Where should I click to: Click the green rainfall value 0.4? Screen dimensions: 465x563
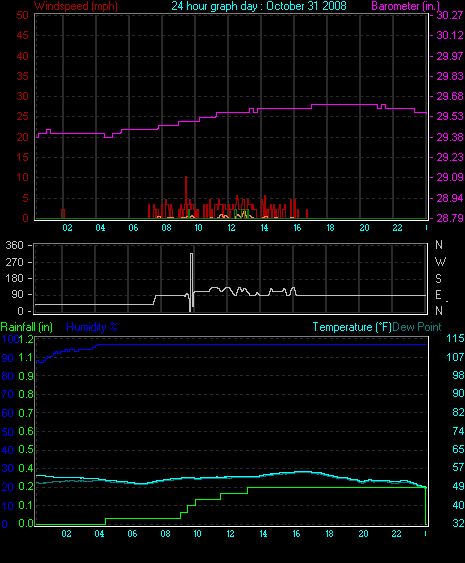(x=26, y=469)
